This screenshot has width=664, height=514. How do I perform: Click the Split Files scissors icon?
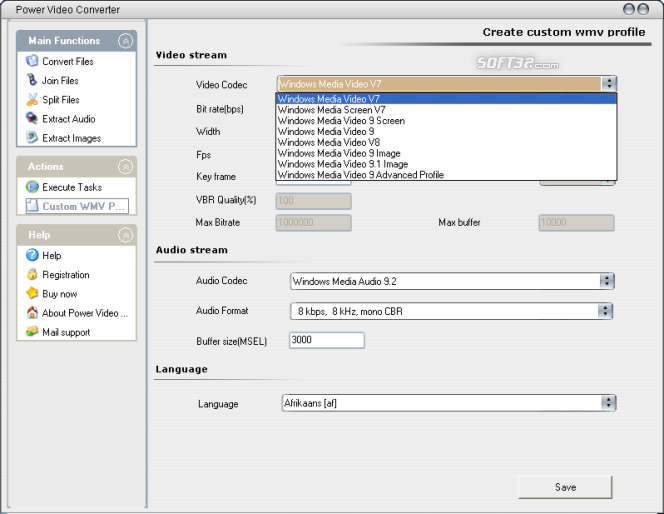[32, 99]
